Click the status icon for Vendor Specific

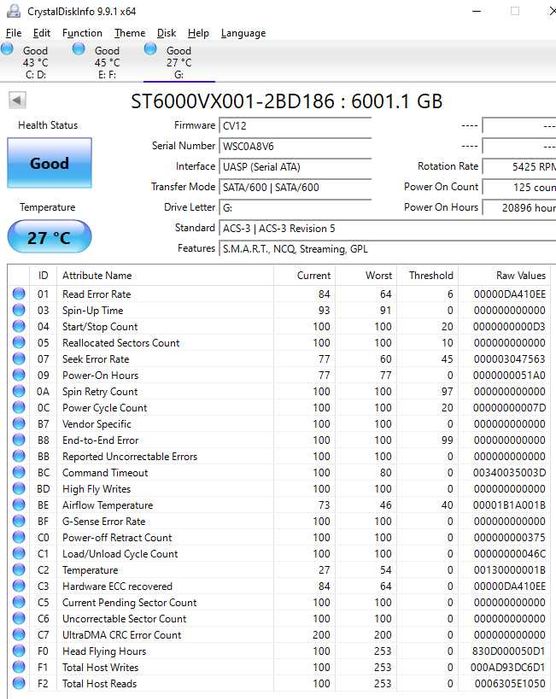click(19, 424)
